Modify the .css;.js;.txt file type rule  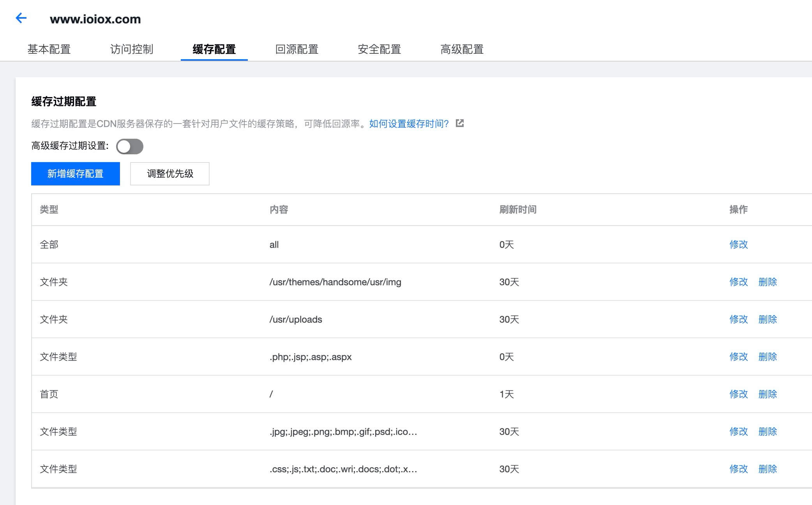(738, 469)
